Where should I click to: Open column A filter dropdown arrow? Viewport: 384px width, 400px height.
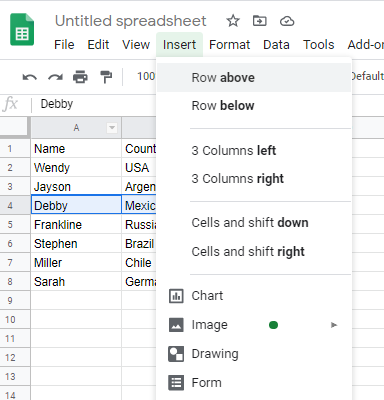pyautogui.click(x=112, y=128)
